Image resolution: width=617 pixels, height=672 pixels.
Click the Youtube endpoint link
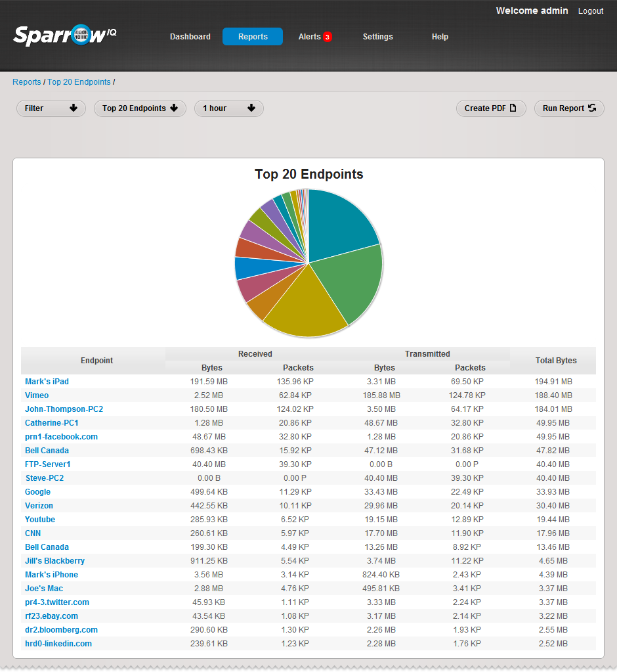coord(40,520)
